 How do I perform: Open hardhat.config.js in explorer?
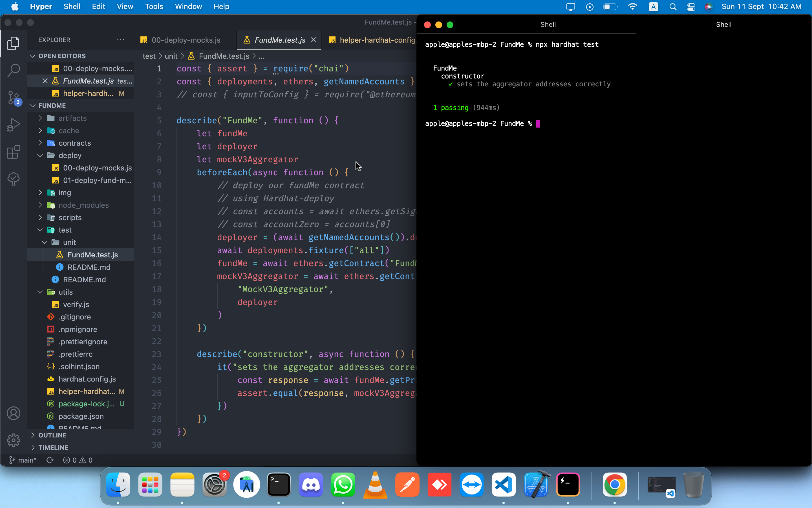pyautogui.click(x=81, y=379)
